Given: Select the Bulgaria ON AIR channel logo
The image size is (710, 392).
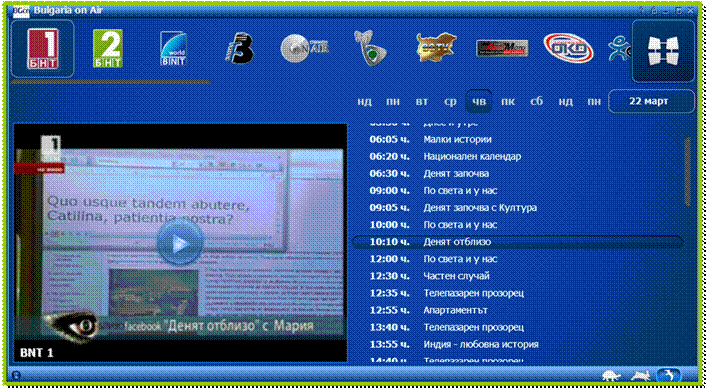Looking at the screenshot, I should (x=304, y=48).
